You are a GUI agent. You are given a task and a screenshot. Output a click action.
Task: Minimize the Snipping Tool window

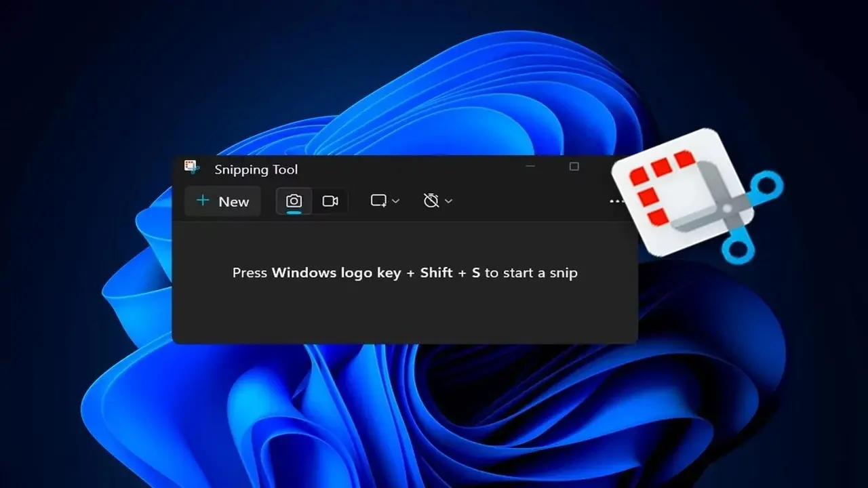pyautogui.click(x=530, y=166)
